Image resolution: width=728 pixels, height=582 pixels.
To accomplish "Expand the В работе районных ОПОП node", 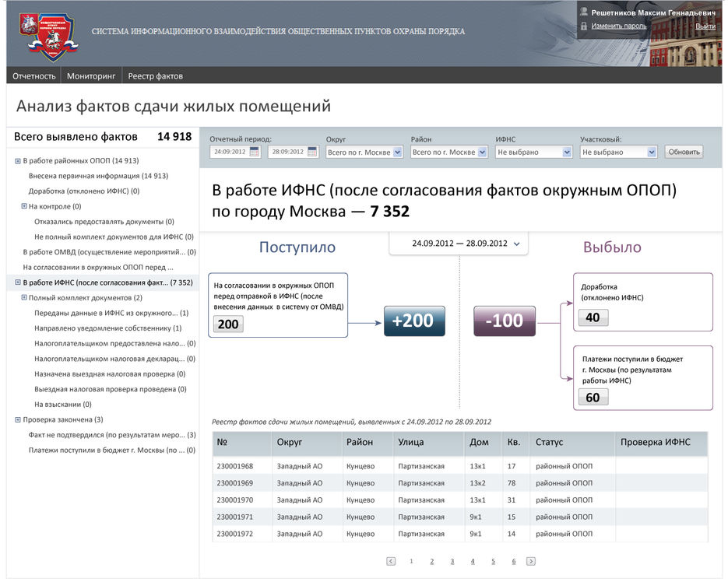I will [17, 161].
